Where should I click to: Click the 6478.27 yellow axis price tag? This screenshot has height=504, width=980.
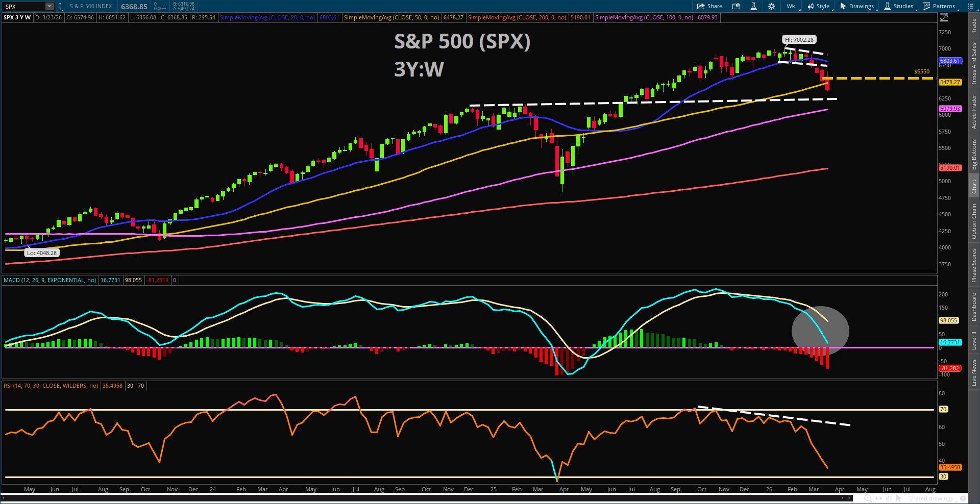coord(950,82)
